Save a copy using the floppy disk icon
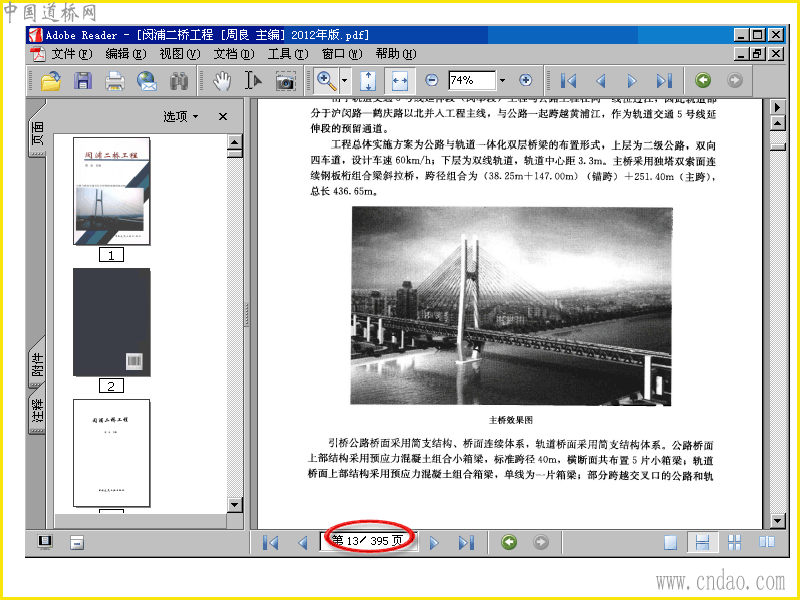Image resolution: width=800 pixels, height=600 pixels. tap(83, 81)
